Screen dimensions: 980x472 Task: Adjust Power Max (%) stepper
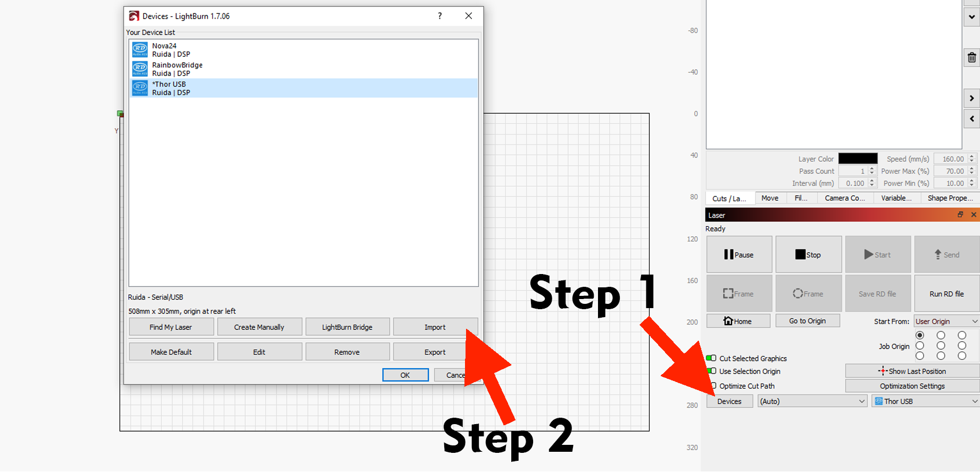[971, 171]
